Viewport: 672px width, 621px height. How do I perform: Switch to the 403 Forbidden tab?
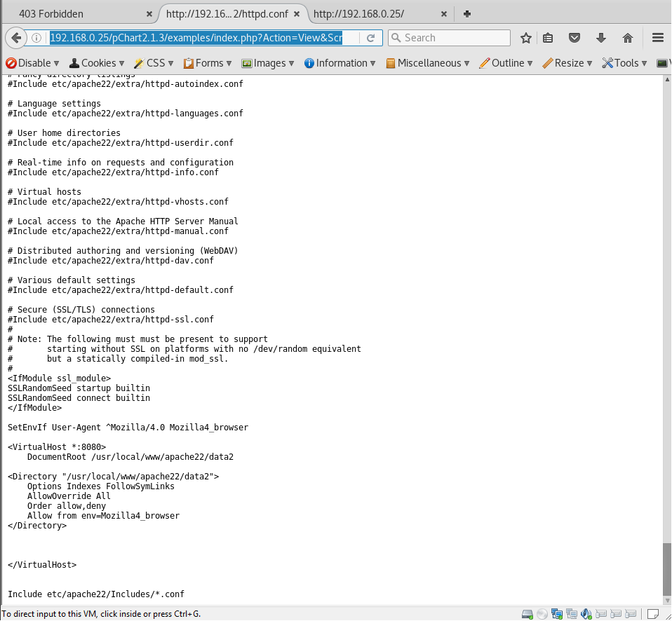[77, 14]
